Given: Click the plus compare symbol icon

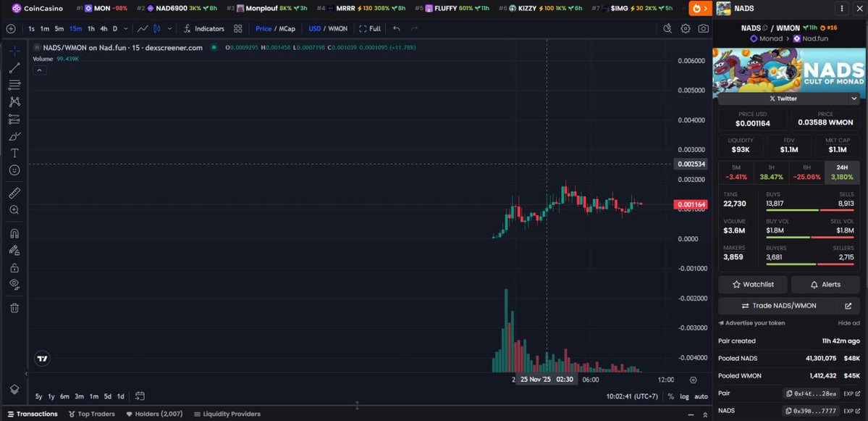Looking at the screenshot, I should [x=11, y=29].
